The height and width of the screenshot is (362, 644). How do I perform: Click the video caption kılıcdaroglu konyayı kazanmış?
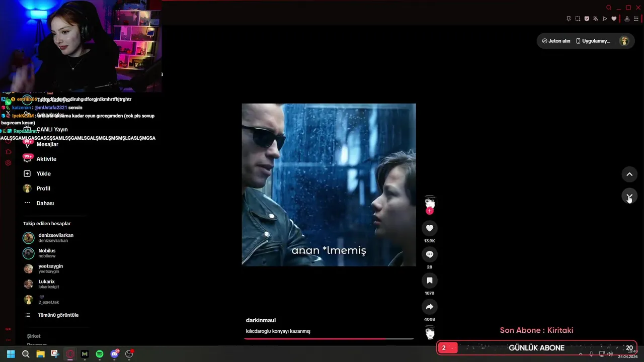278,331
